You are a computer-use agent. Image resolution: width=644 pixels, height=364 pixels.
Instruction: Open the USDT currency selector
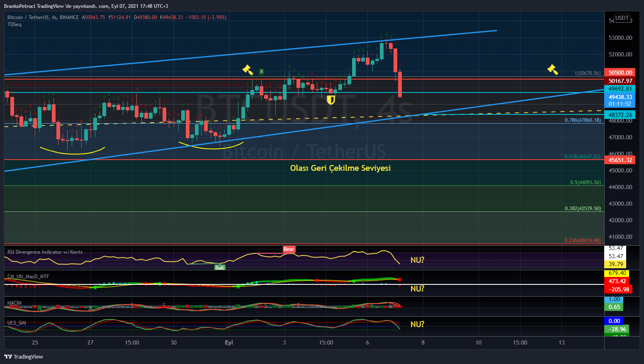pyautogui.click(x=622, y=18)
